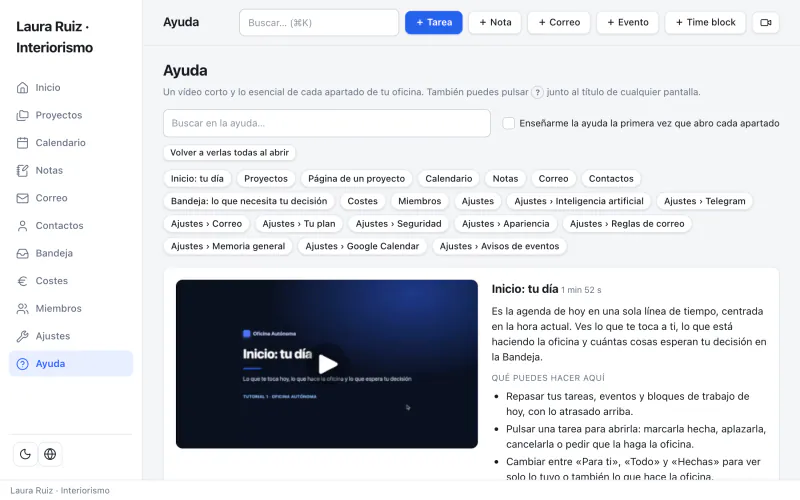Select the Proyectos help topic chip
This screenshot has height=500, width=800.
coord(266,179)
